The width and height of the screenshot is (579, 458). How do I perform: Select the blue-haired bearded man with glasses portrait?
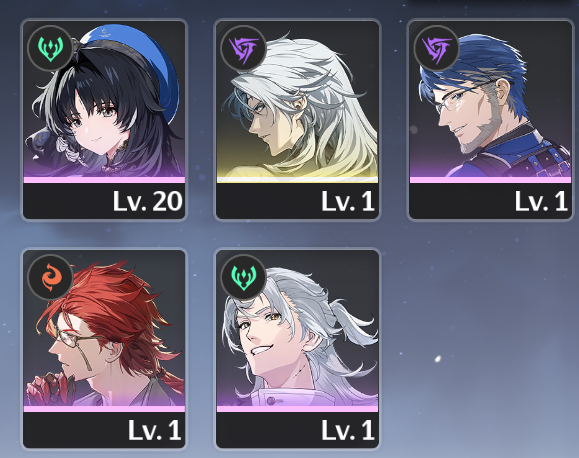click(x=490, y=99)
